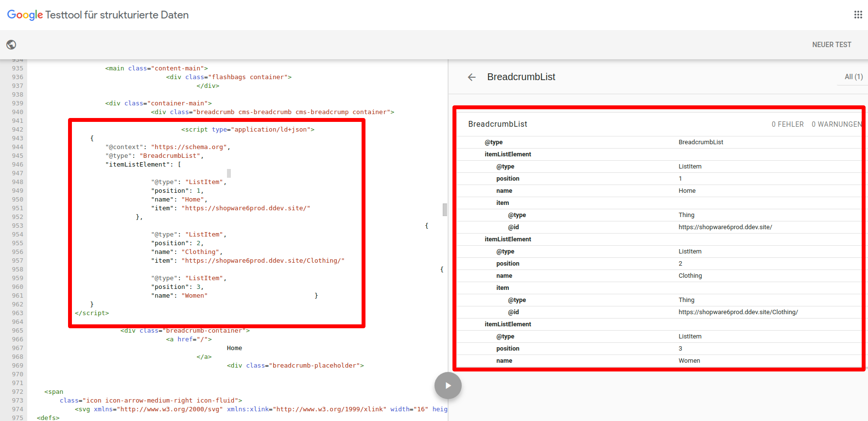Click code line number 942
The image size is (868, 421).
17,130
